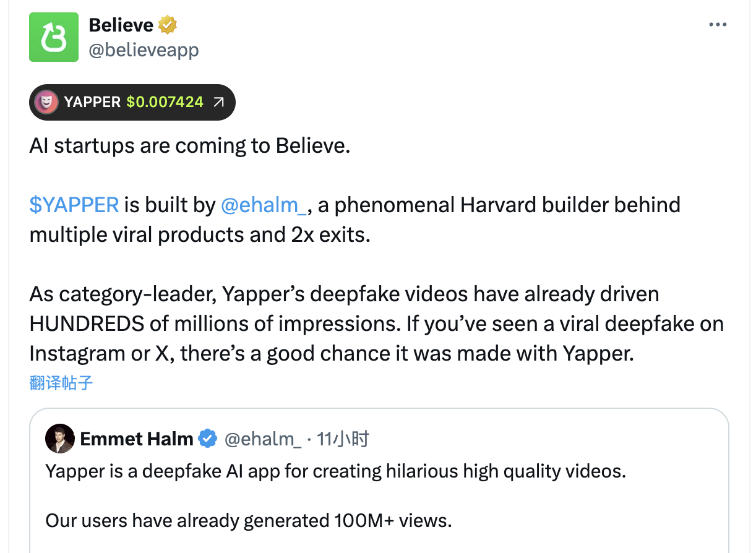Image resolution: width=756 pixels, height=553 pixels.
Task: Click the Believe display name
Action: click(x=121, y=25)
